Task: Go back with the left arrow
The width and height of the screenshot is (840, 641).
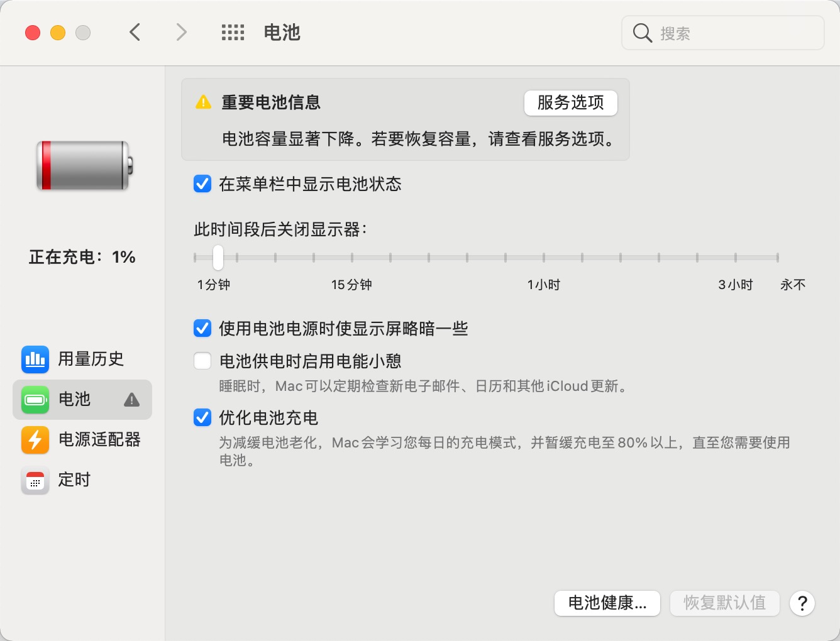Action: coord(135,32)
